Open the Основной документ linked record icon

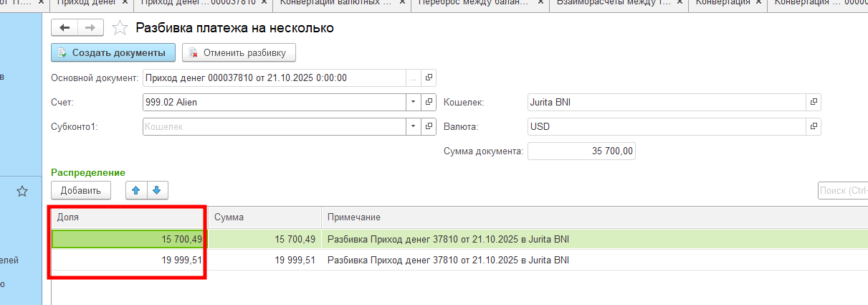429,78
